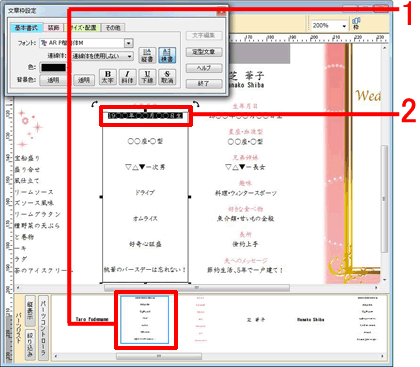The image size is (420, 367).
Task: Click the ドライブ text in frame
Action: click(145, 192)
